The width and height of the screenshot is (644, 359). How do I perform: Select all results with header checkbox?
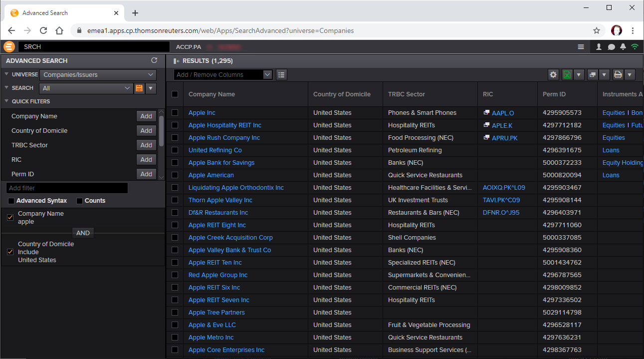[175, 94]
